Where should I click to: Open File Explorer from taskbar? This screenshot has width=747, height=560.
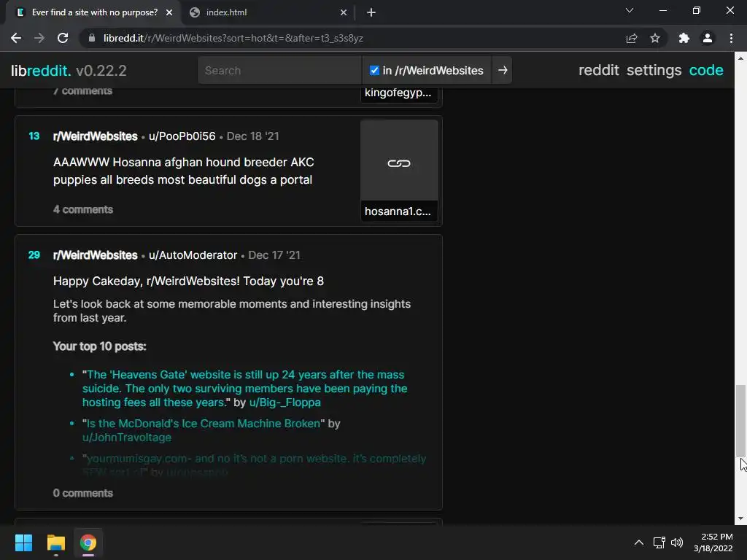coord(55,542)
